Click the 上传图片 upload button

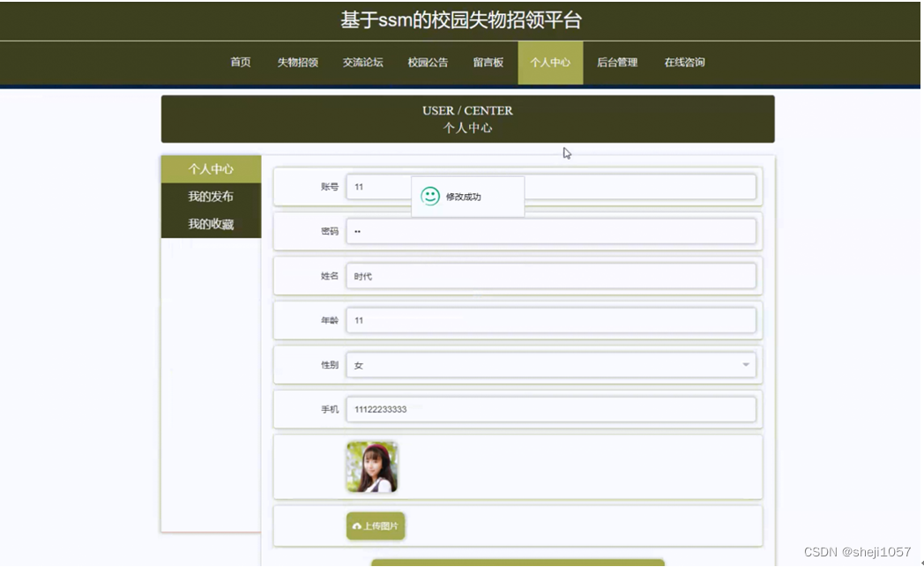coord(376,526)
